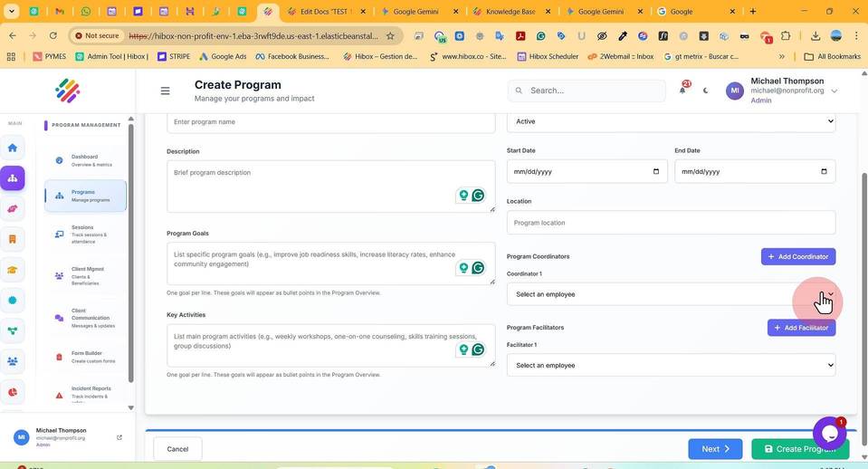Image resolution: width=868 pixels, height=469 pixels.
Task: Open Coordinator 1 employee dropdown
Action: coord(671,294)
